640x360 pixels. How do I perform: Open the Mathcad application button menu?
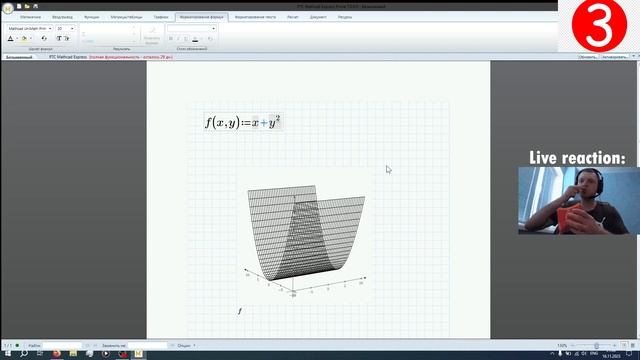pyautogui.click(x=7, y=8)
